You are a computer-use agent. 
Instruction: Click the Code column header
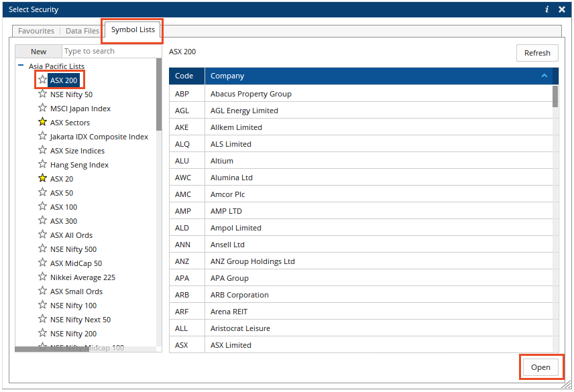186,76
